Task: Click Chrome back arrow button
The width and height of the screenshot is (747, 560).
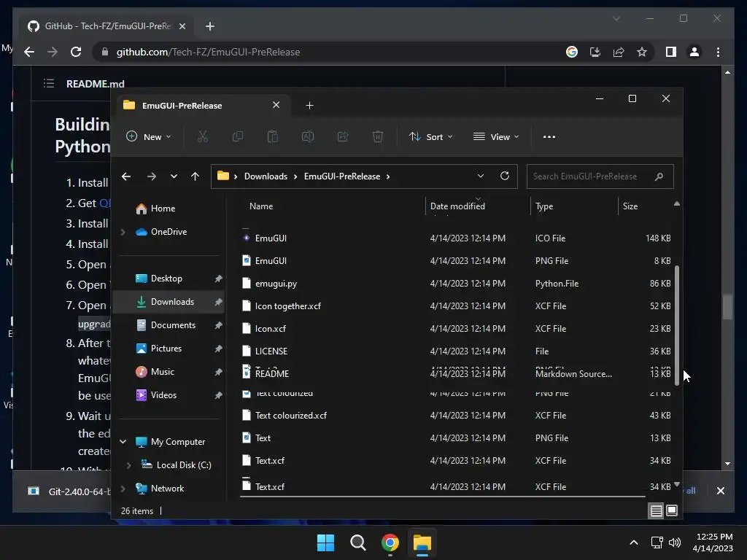Action: 29,52
